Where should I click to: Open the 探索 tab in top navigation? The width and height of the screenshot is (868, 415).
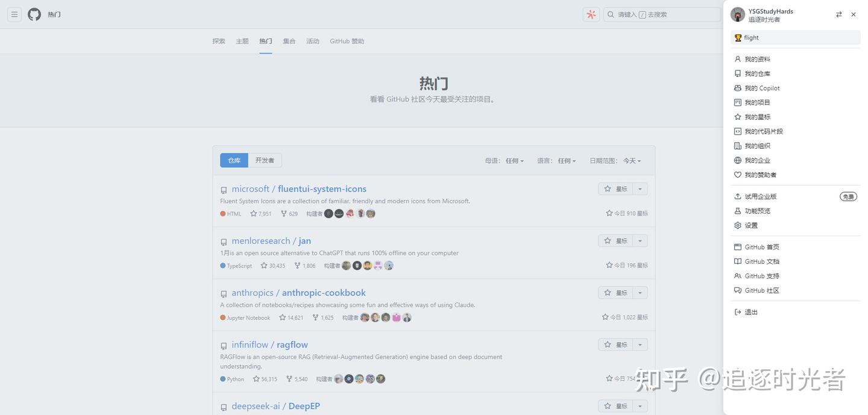click(218, 40)
